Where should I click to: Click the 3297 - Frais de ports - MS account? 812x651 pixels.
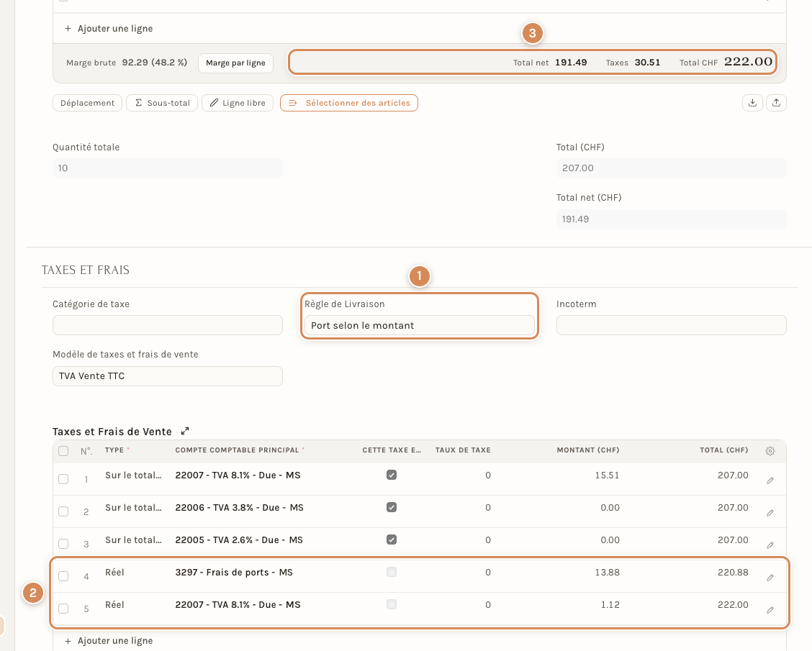pyautogui.click(x=234, y=573)
